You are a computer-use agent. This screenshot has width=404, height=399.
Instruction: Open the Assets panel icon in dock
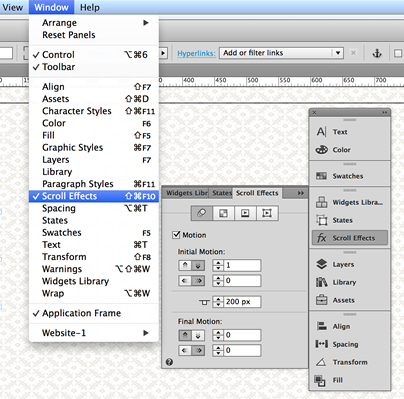click(x=321, y=300)
